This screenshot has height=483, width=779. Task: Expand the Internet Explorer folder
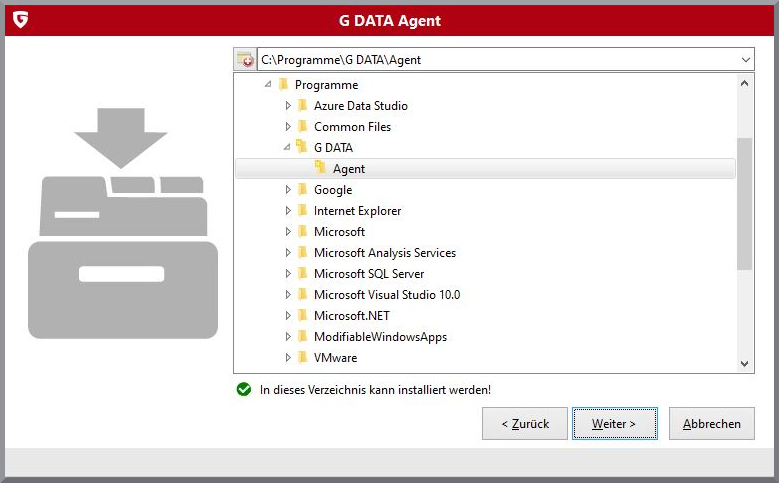288,211
